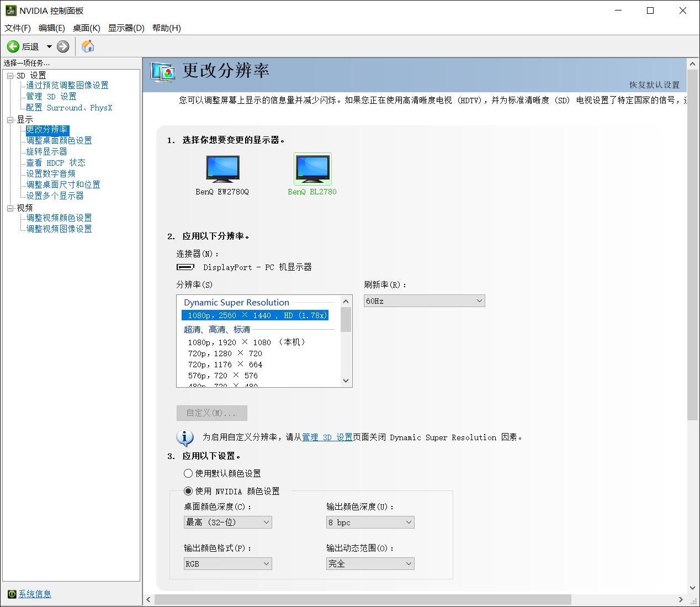Collapse the 视频 tree node
Viewport: 700px width, 607px height.
(10, 207)
